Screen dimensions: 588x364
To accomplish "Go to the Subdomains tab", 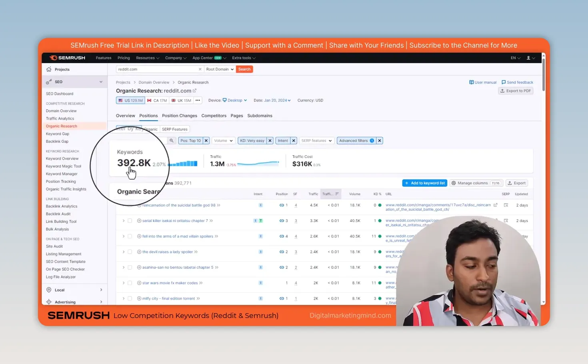I will coord(260,116).
